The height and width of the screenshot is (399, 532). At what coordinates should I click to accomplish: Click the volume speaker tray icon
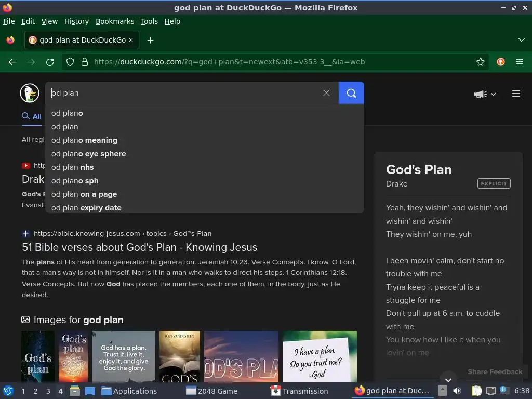tap(457, 391)
